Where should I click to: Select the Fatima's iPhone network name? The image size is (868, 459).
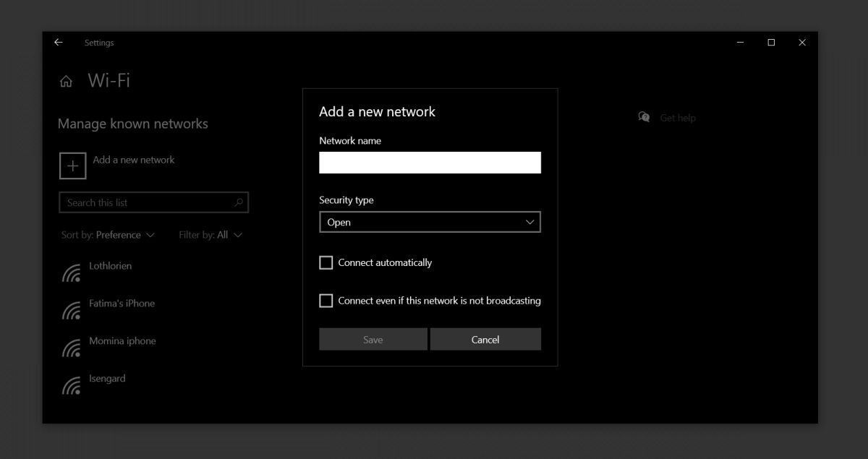[122, 304]
